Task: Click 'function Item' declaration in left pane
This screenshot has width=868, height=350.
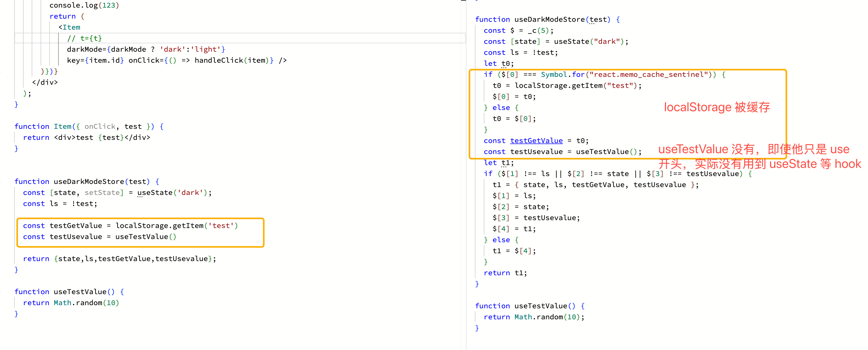Action: tap(89, 126)
